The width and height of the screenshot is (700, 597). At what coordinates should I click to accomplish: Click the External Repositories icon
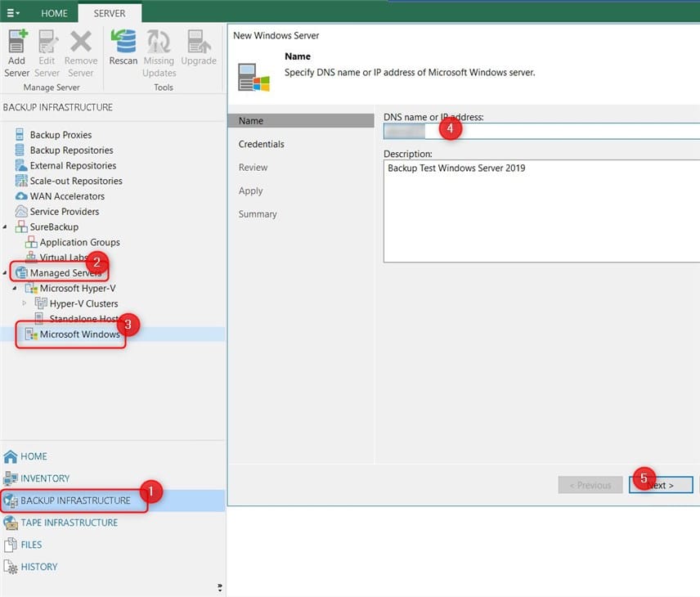(20, 165)
